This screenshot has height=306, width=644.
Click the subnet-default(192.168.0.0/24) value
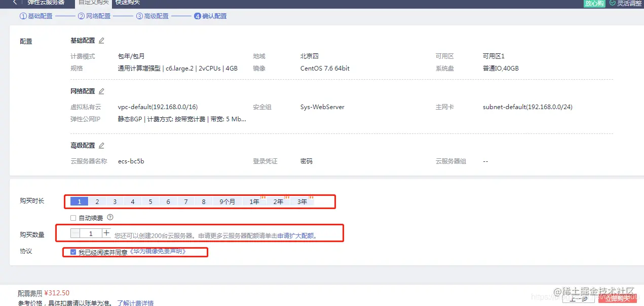point(527,107)
